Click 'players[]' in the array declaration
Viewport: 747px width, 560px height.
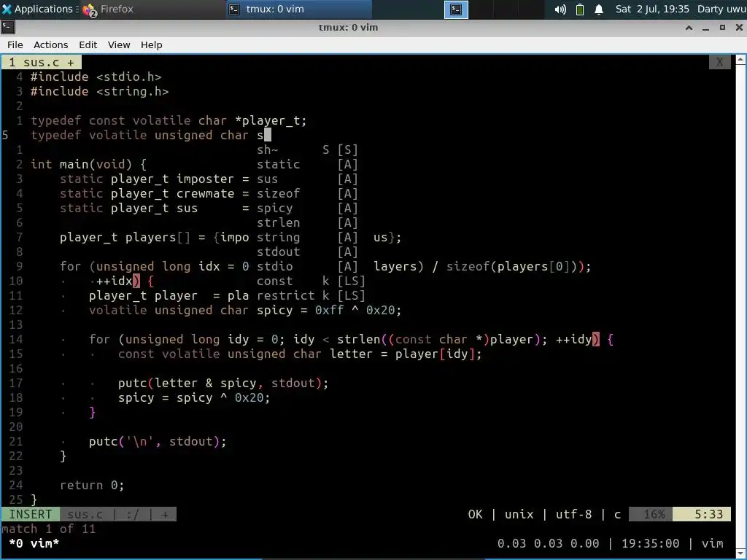158,237
